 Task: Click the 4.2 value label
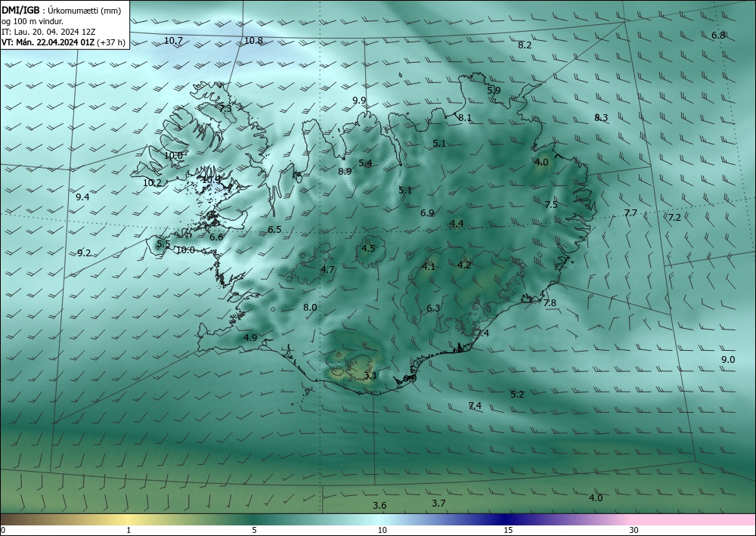click(x=464, y=265)
